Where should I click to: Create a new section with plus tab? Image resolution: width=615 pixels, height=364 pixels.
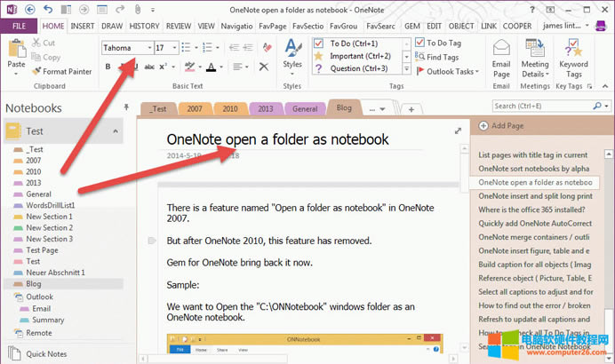(x=411, y=110)
